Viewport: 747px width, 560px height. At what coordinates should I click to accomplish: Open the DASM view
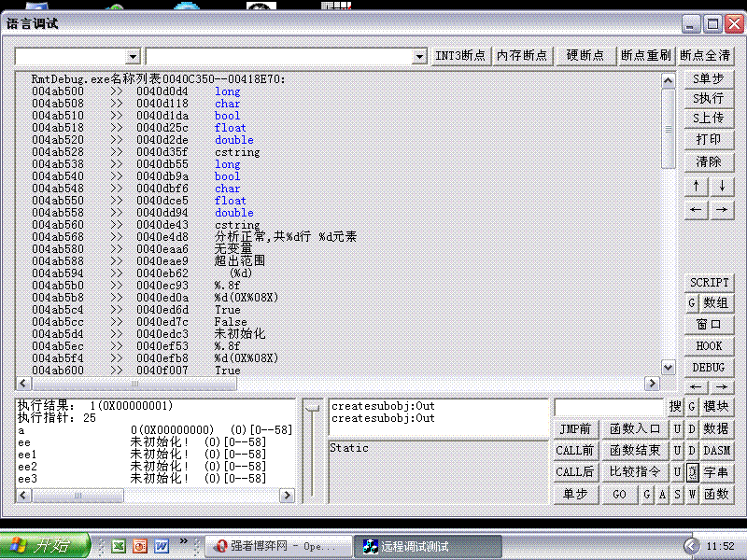716,451
